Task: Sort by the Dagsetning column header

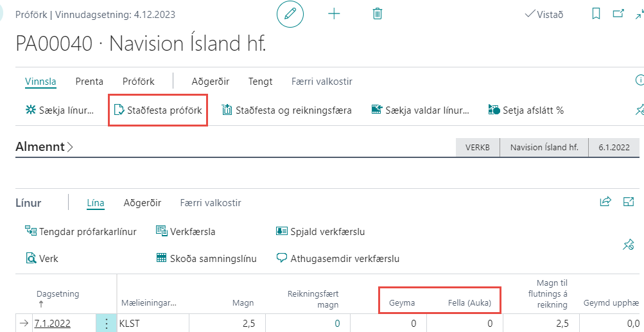Action: tap(58, 294)
